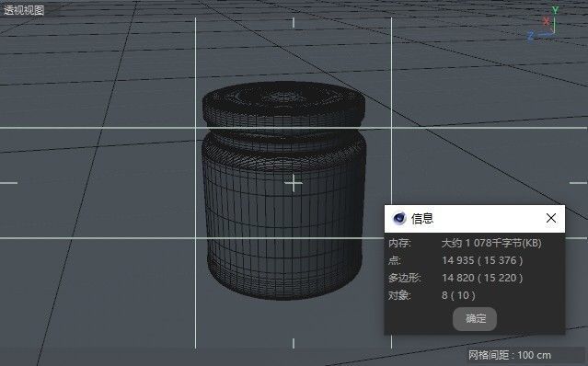This screenshot has width=588, height=366.
Task: Click the 确定 button in info dialog
Action: pyautogui.click(x=475, y=319)
